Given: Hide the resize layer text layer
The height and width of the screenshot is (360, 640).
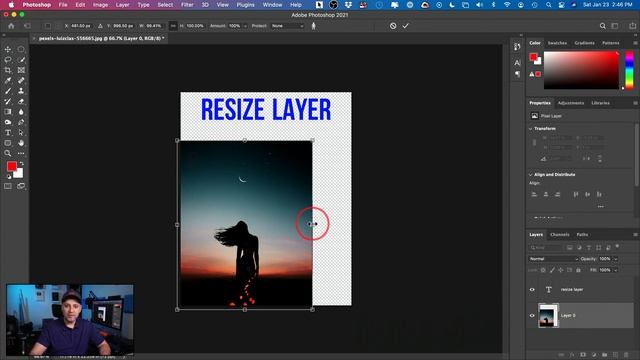Looking at the screenshot, I should click(x=532, y=289).
